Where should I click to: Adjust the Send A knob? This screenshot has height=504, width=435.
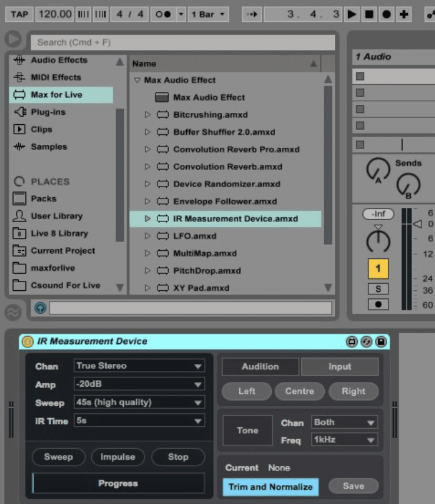click(x=378, y=169)
